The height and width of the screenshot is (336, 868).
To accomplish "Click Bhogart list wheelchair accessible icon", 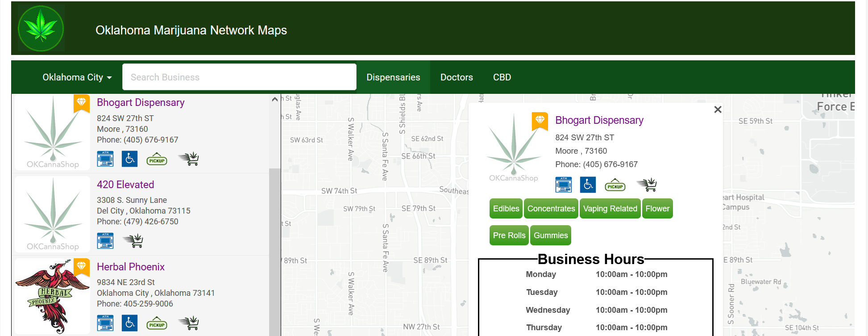I will tap(130, 159).
